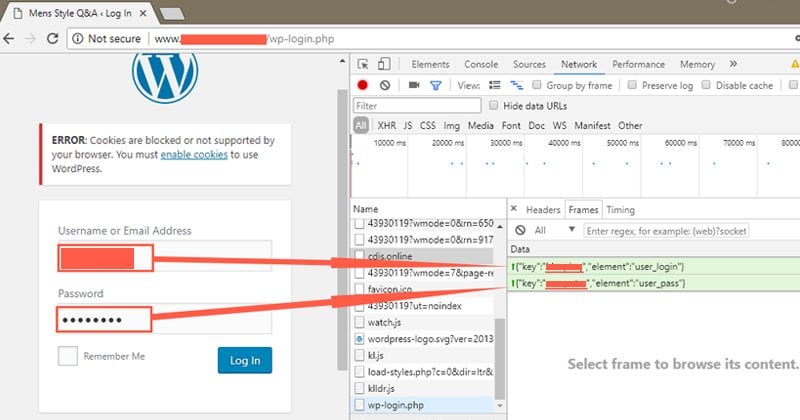This screenshot has width=800, height=420.
Task: Check Hide data URLs checkbox
Action: pyautogui.click(x=493, y=105)
